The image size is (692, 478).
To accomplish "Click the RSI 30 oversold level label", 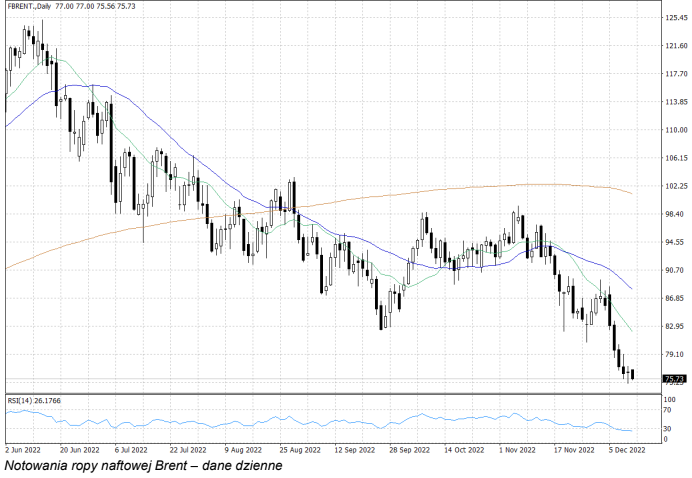I will pyautogui.click(x=667, y=429).
